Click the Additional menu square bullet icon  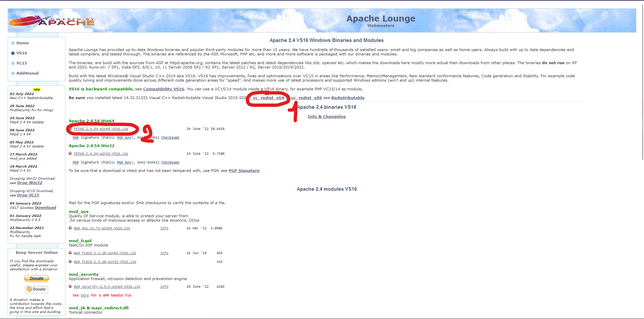pyautogui.click(x=13, y=73)
